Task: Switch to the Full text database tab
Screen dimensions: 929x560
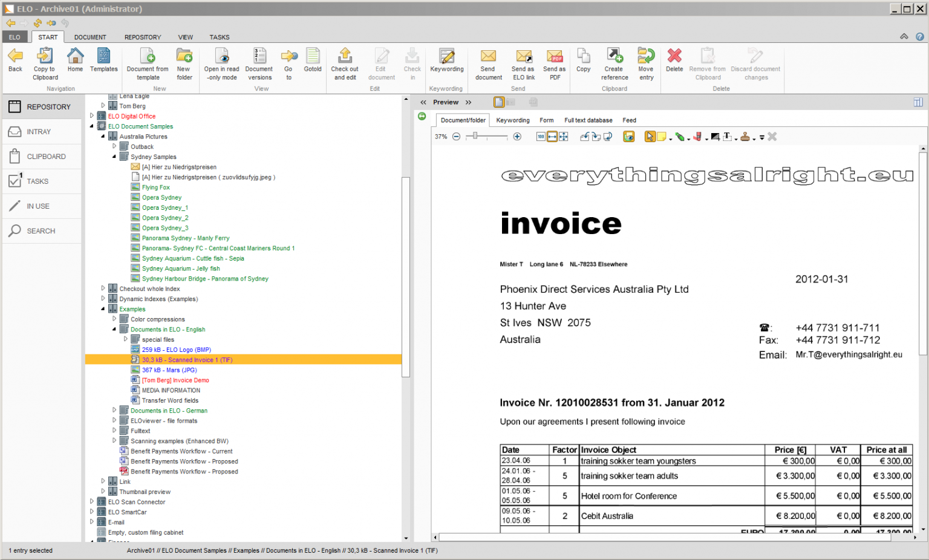Action: (x=588, y=120)
